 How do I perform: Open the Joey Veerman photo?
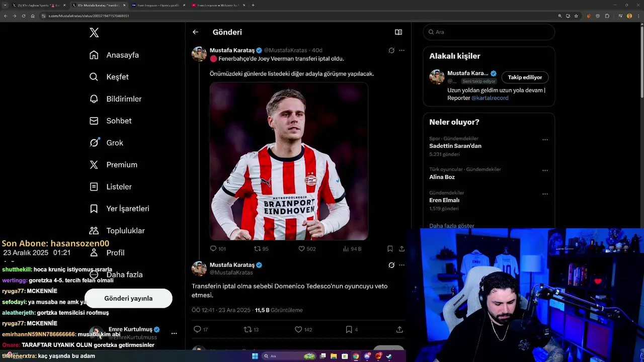(289, 161)
